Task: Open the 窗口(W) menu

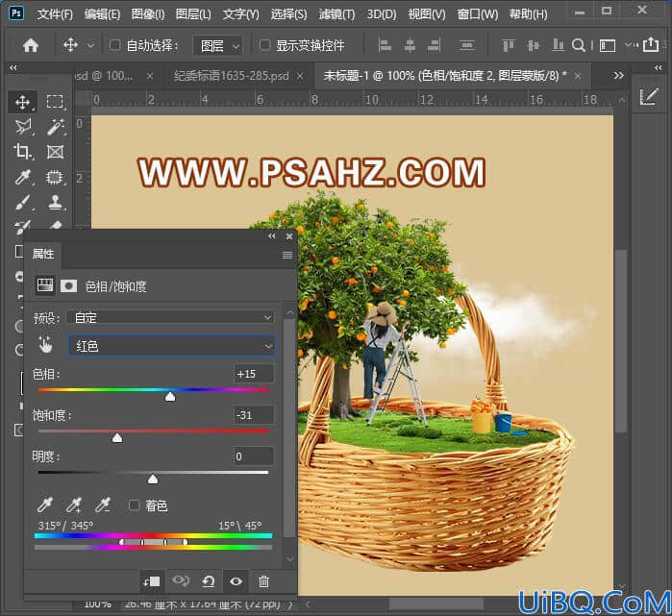Action: point(478,14)
